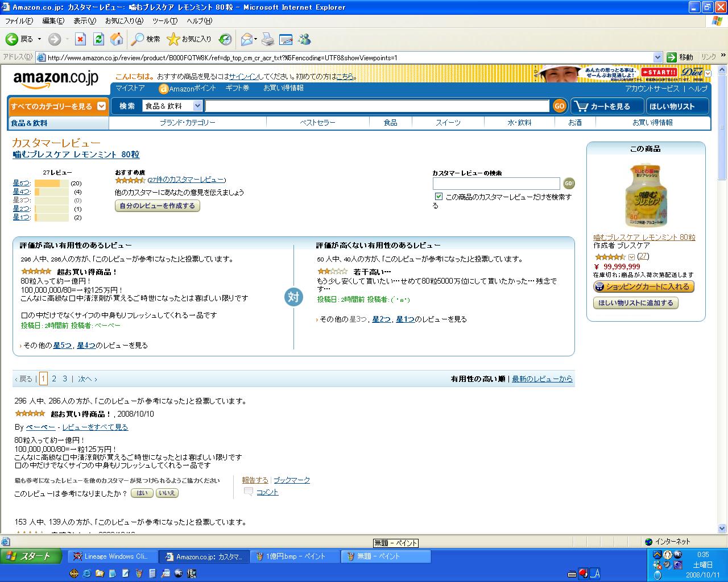The image size is (728, 582).
Task: Click the page icon in the address bar
Action: tap(41, 57)
